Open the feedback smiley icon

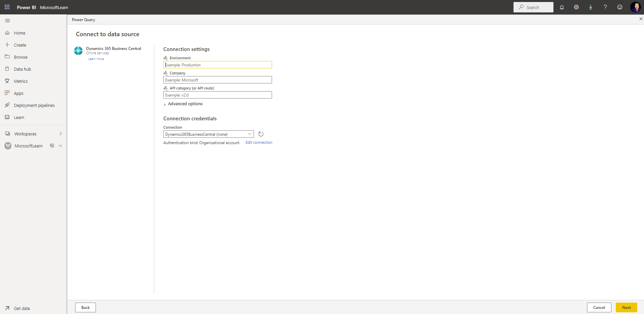[x=620, y=7]
